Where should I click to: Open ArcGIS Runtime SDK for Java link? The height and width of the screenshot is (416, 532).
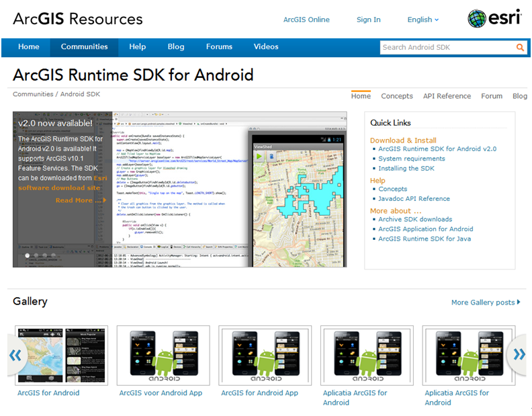(x=425, y=239)
